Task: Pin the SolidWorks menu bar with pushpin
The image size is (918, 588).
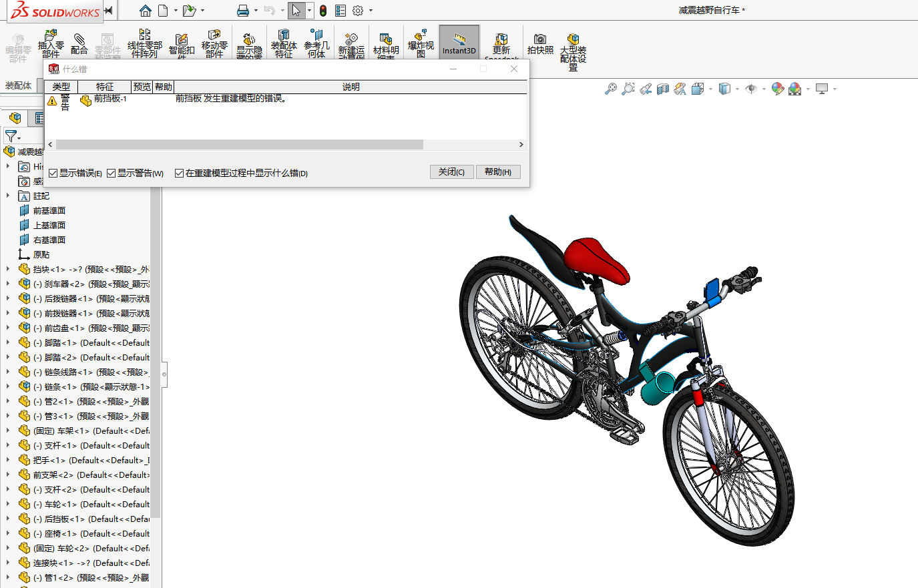Action: 108,11
